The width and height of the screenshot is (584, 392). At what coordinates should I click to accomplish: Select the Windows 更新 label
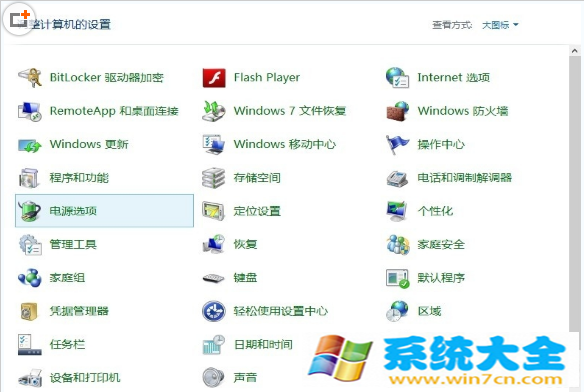(x=89, y=144)
